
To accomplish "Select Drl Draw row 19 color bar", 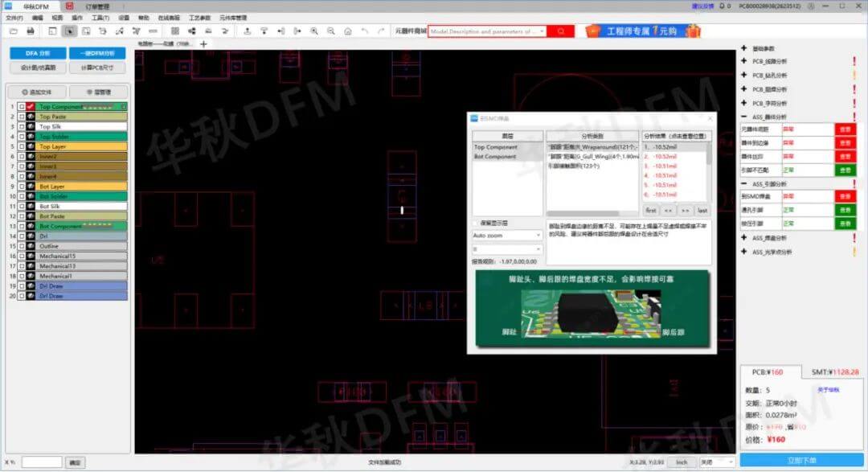I will (x=82, y=286).
